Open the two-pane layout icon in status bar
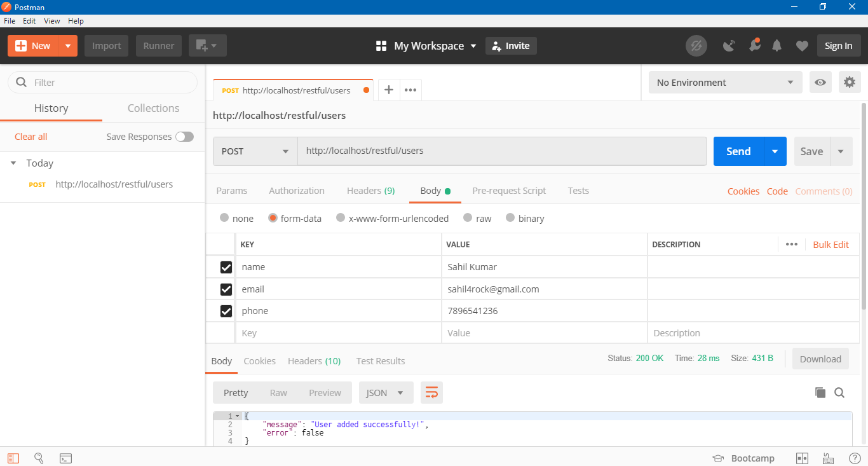The height and width of the screenshot is (466, 868). (x=802, y=458)
